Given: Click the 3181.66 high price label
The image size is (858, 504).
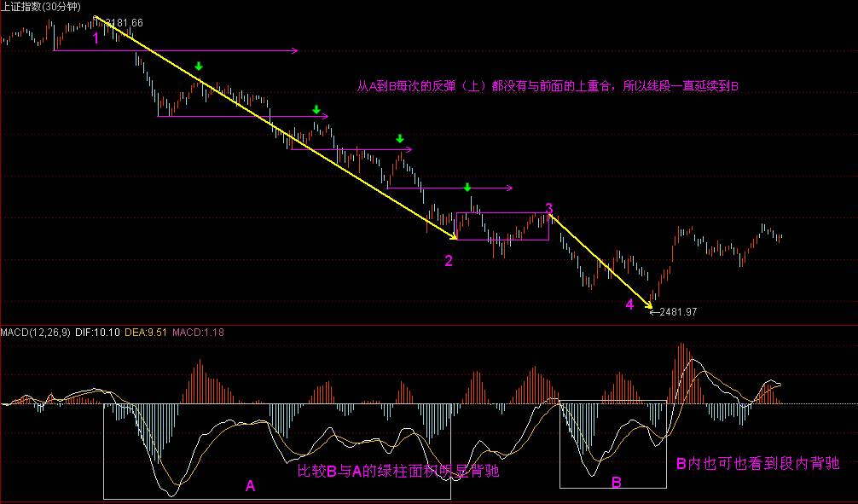Looking at the screenshot, I should (x=123, y=21).
